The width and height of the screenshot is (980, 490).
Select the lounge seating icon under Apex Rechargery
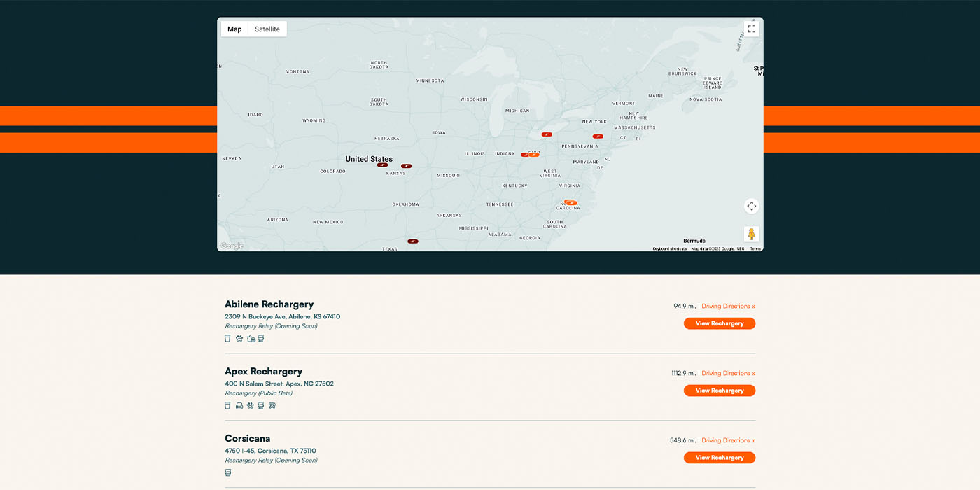coord(239,405)
